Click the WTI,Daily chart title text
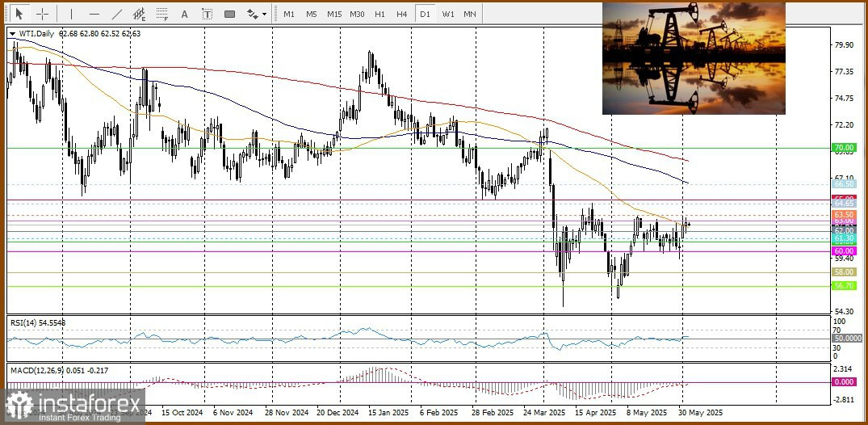This screenshot has width=868, height=425. tap(36, 34)
